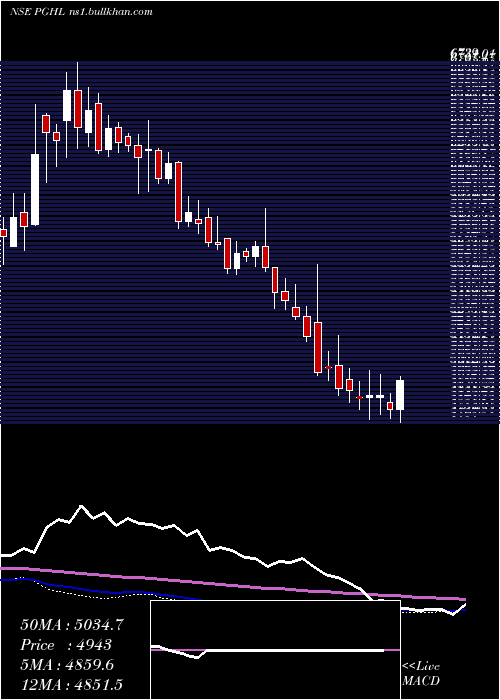This screenshot has height=700, width=500.
Task: Select the '50MA : 5034.7' label
Action: pos(71,625)
